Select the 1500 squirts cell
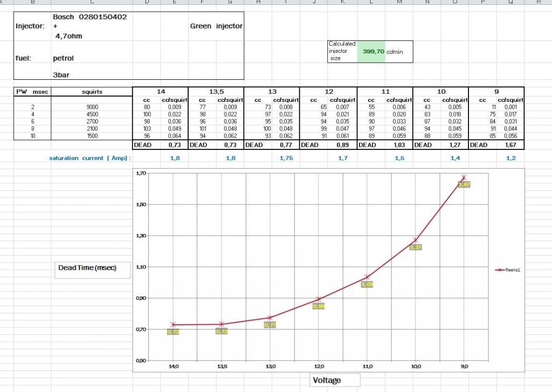Screen dimensions: 552x392 point(92,136)
